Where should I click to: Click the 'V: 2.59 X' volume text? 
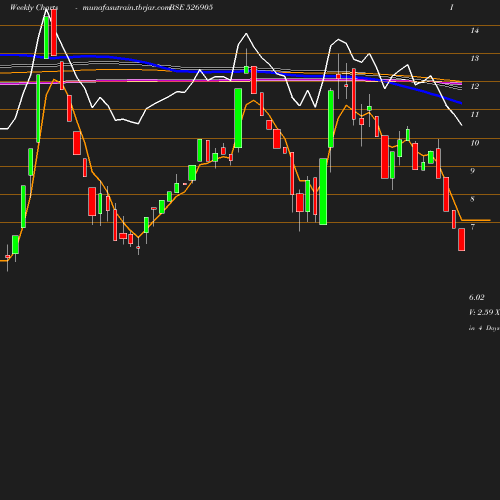point(484,312)
